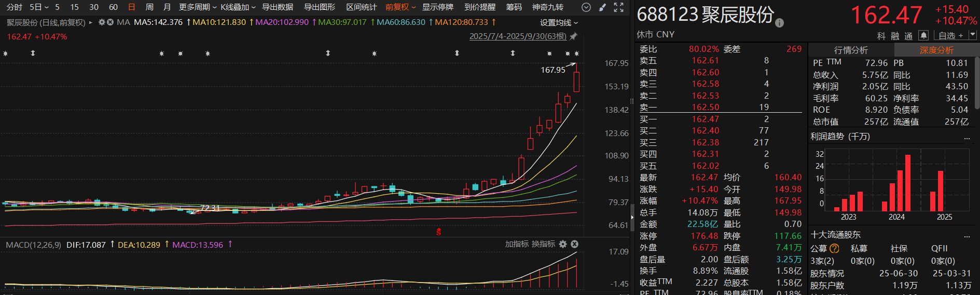Expand the 更多周期 dropdown
The width and height of the screenshot is (980, 295).
coord(197,7)
